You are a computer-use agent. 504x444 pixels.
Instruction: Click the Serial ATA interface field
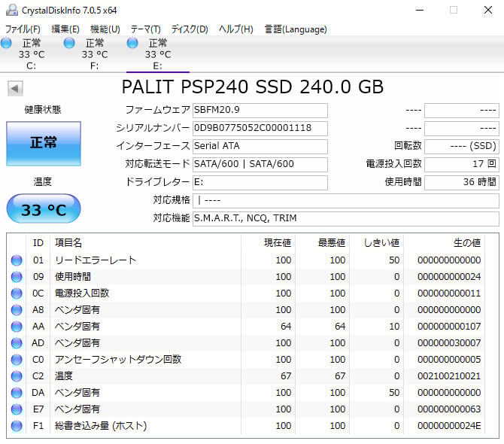point(260,146)
